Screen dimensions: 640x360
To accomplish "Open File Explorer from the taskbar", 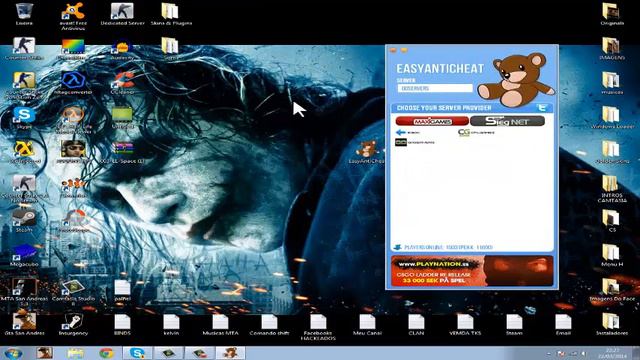I will pos(76,353).
